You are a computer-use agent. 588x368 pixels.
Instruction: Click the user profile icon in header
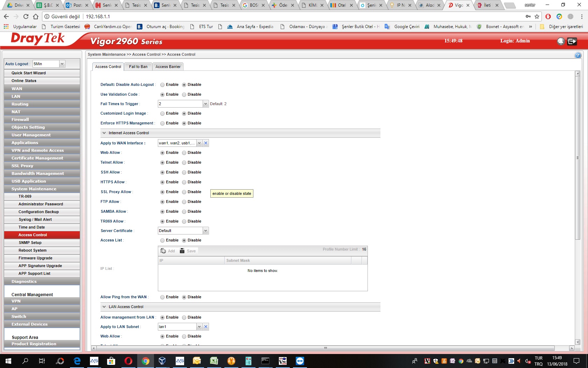[561, 41]
